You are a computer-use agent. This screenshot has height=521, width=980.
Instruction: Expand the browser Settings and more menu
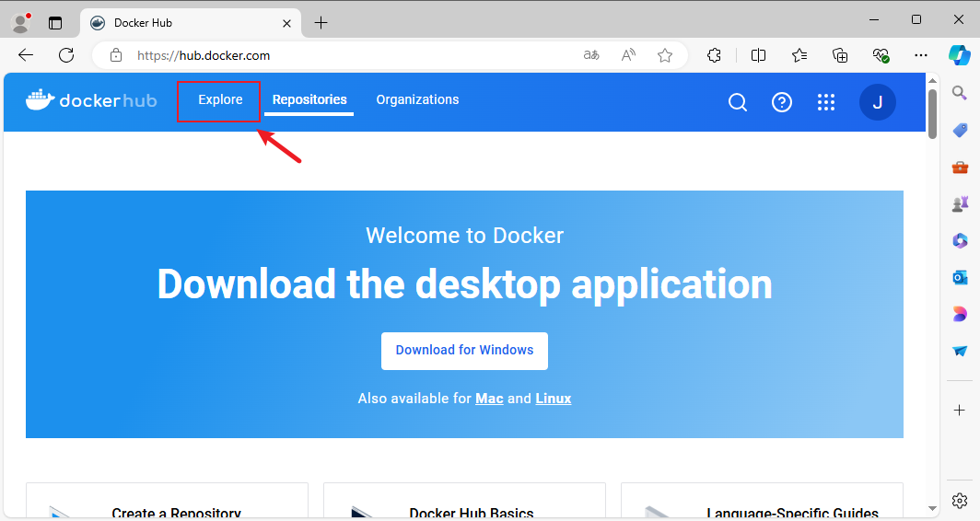tap(921, 55)
